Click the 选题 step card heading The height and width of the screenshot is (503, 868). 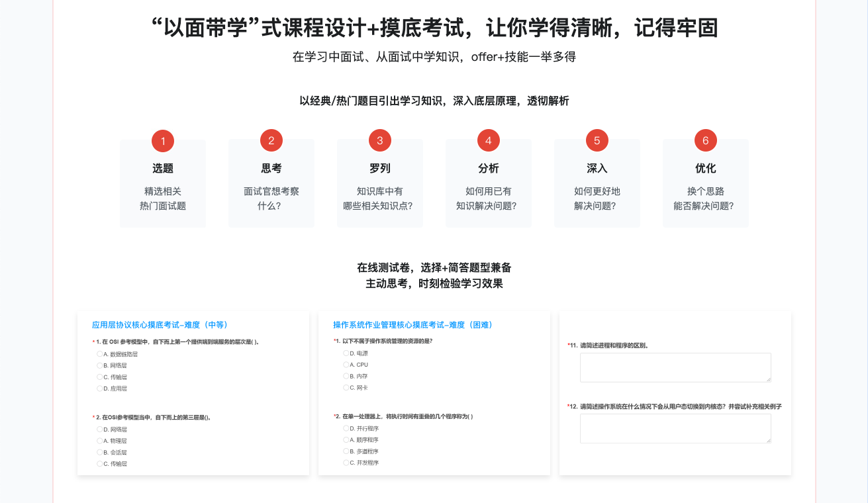click(x=163, y=168)
